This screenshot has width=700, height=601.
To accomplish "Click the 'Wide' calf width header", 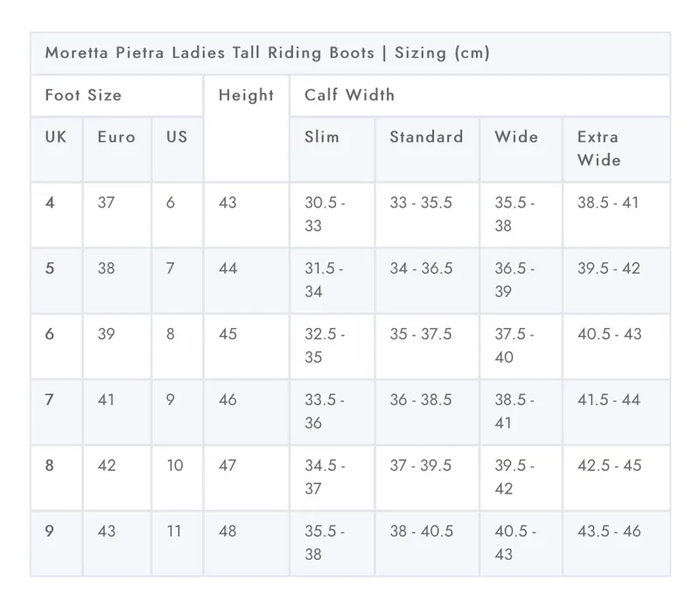I will (516, 137).
